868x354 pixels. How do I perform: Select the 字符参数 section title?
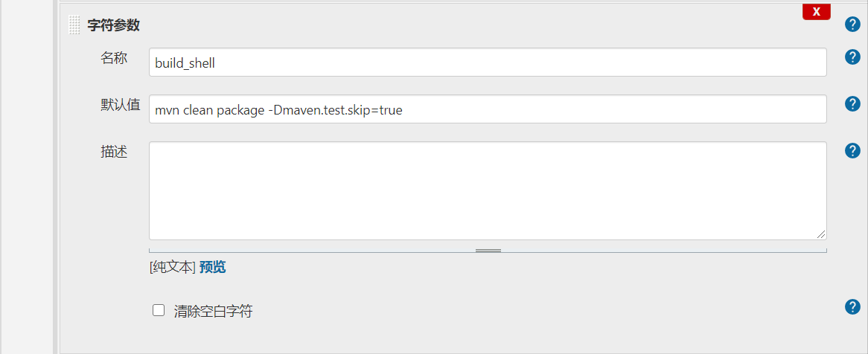(113, 25)
